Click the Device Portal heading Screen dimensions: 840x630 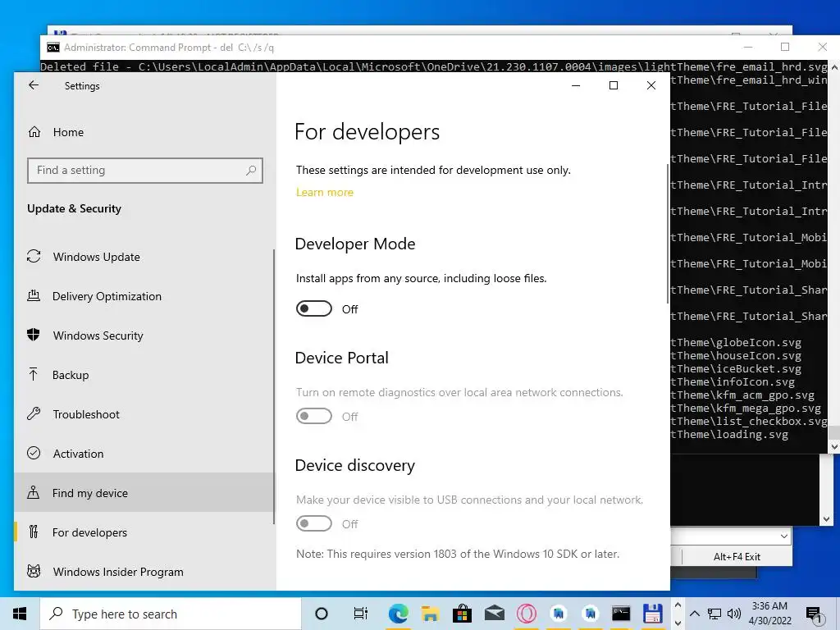[342, 358]
